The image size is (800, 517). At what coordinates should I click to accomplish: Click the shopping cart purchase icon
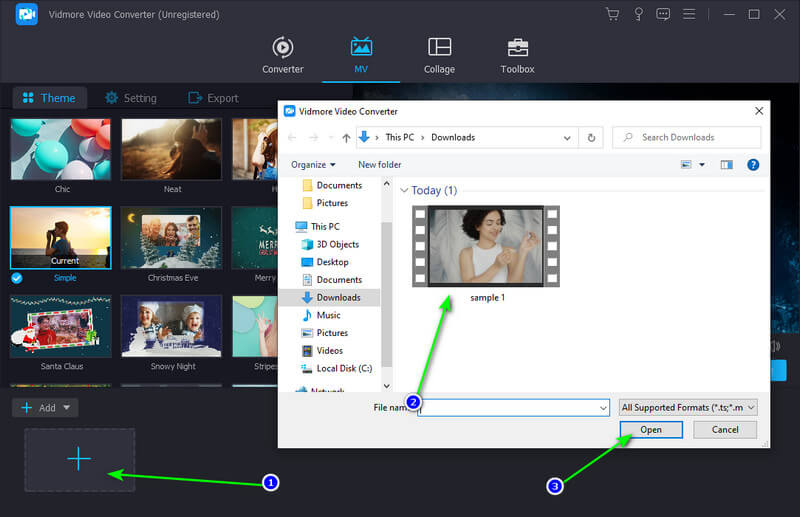(x=613, y=14)
